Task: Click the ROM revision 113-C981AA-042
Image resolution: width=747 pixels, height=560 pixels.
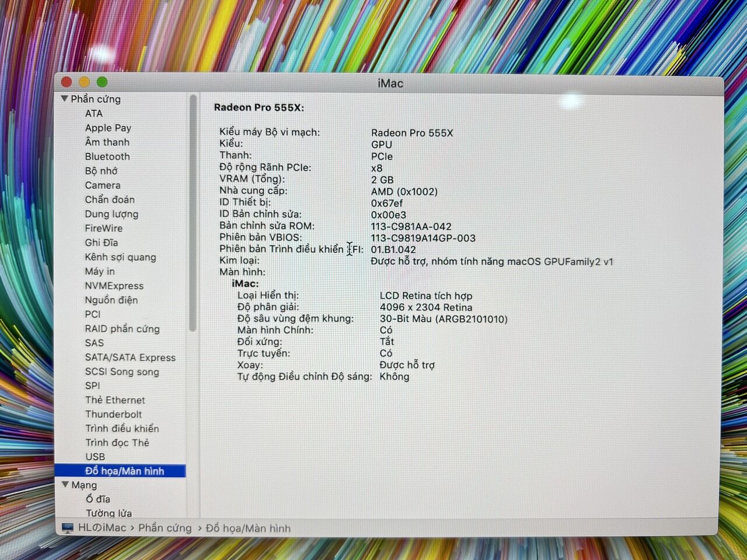Action: point(411,226)
